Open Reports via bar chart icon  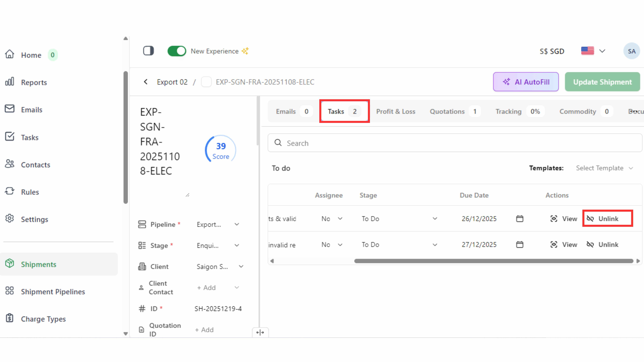pos(10,82)
